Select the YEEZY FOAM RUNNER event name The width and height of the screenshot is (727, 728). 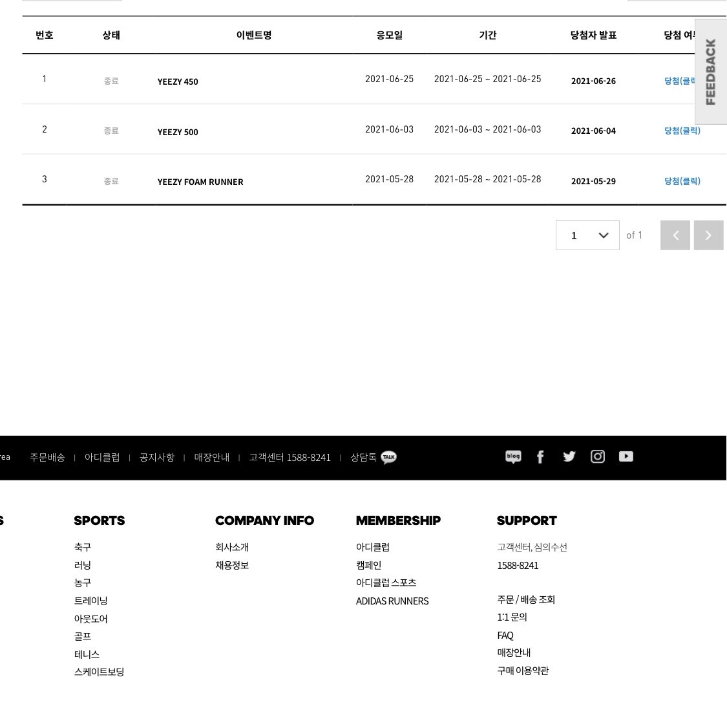[200, 182]
